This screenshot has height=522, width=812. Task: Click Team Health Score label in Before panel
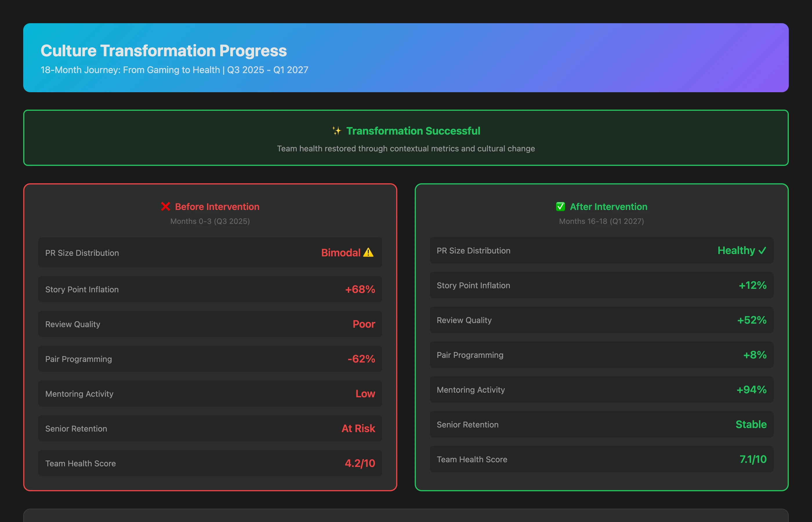click(80, 463)
